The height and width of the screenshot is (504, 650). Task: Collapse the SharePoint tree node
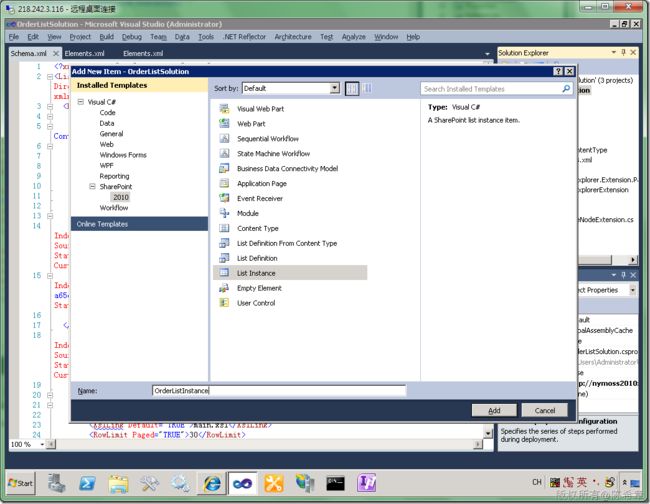coord(92,187)
